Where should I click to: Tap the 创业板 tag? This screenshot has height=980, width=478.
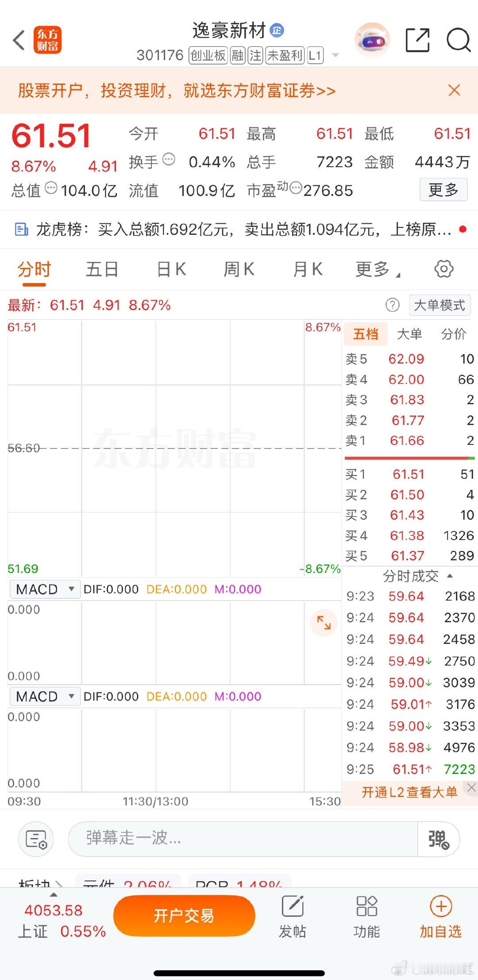[208, 55]
